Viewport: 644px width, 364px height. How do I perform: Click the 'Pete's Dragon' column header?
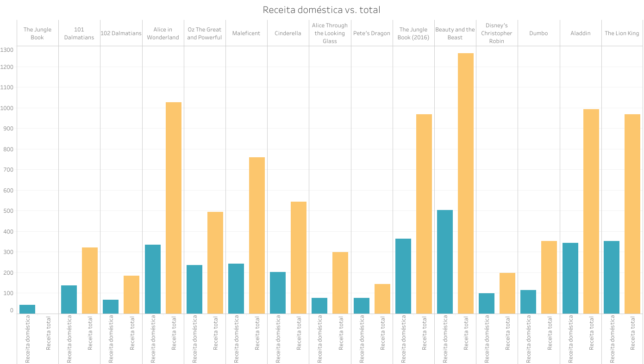372,33
